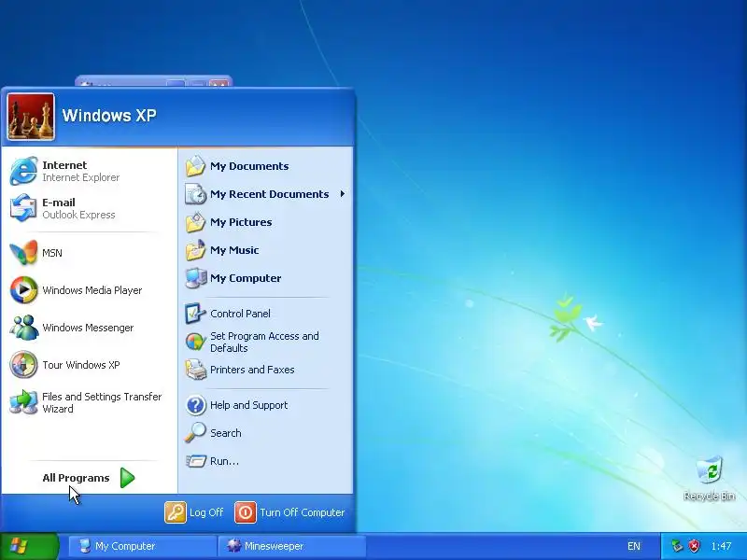Launch Outlook Express E-mail icon
Screen dimensions: 747x560
pos(23,208)
